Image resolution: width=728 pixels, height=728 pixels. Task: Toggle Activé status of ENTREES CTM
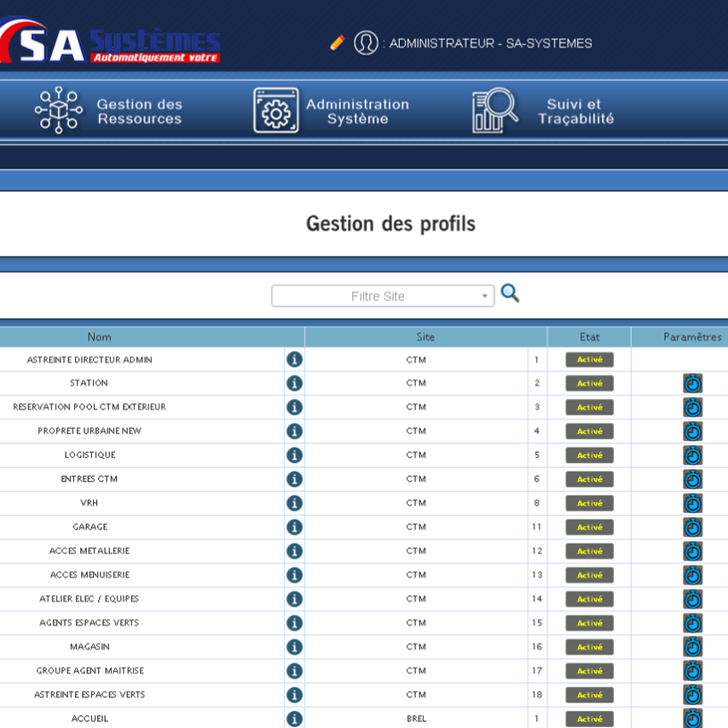click(589, 479)
